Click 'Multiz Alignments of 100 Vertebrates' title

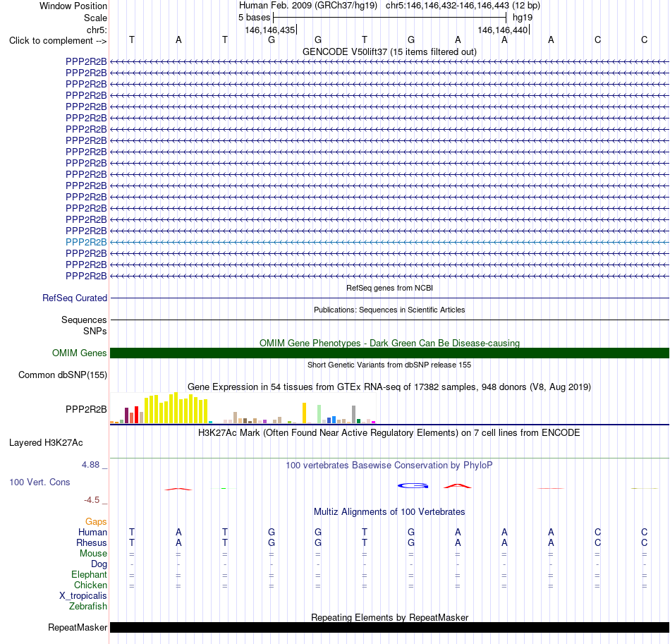click(389, 511)
